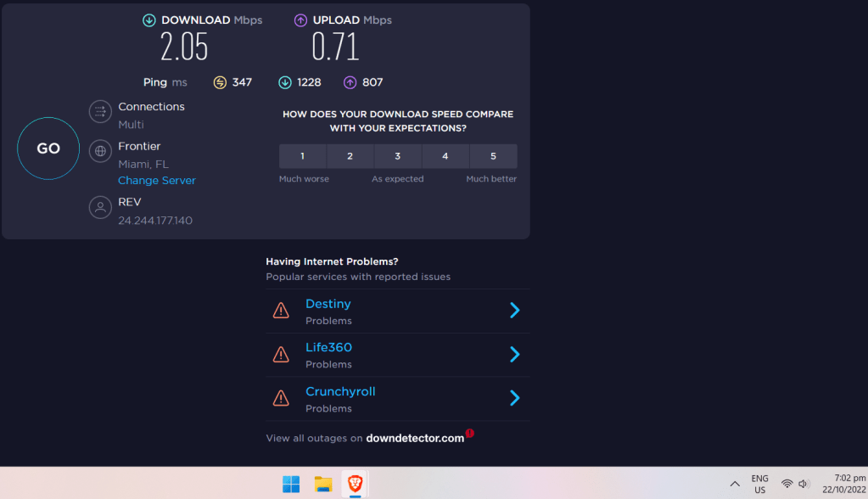Click the Destiny warning triangle icon
The image size is (868, 499).
pyautogui.click(x=281, y=311)
